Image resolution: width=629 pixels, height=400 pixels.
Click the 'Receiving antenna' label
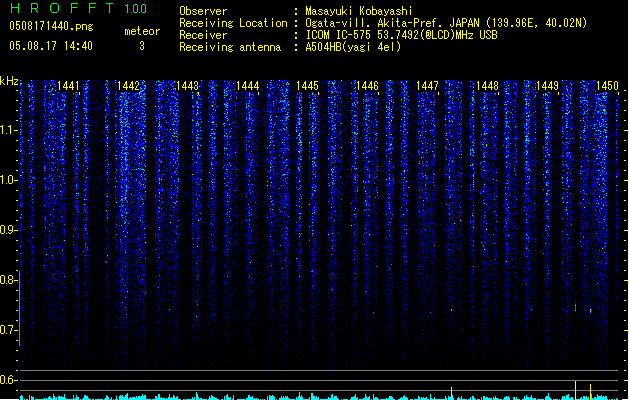point(230,47)
